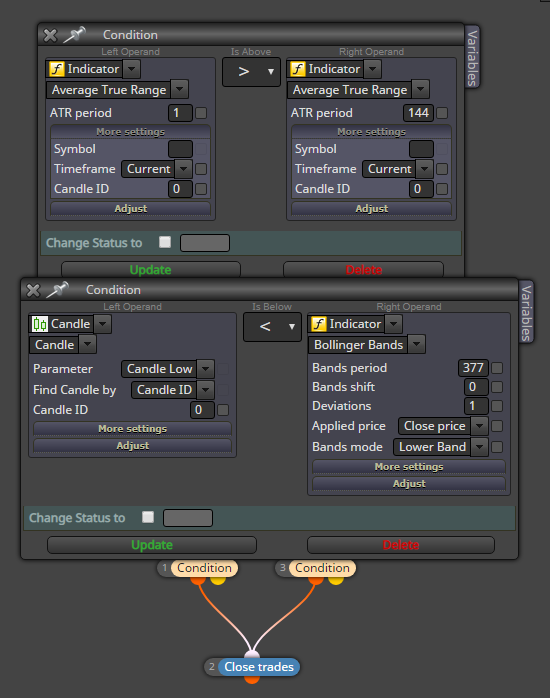Click left ATR period value field 1
The height and width of the screenshot is (698, 550).
click(180, 113)
